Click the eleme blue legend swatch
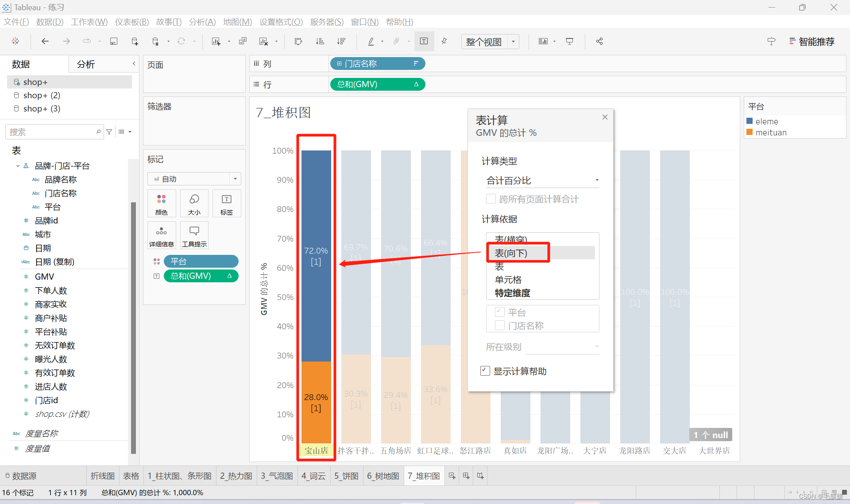Viewport: 850px width, 504px height. pyautogui.click(x=750, y=121)
